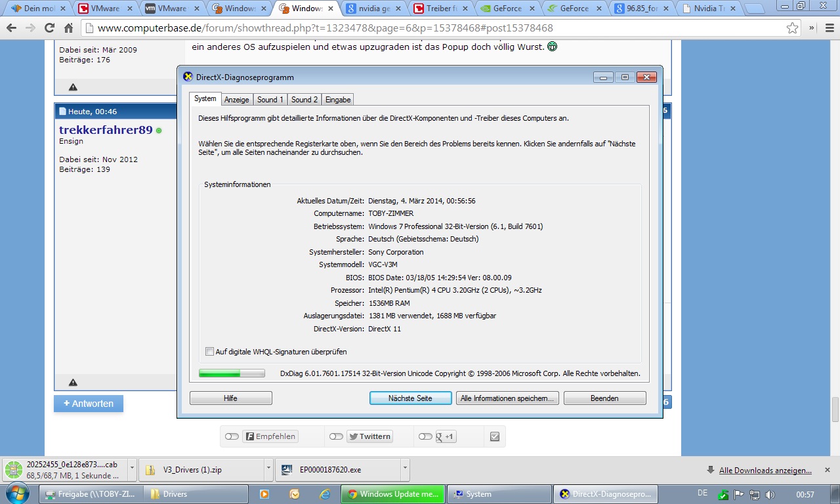The height and width of the screenshot is (504, 840).
Task: Click the green DxDiag progress bar
Action: point(232,373)
